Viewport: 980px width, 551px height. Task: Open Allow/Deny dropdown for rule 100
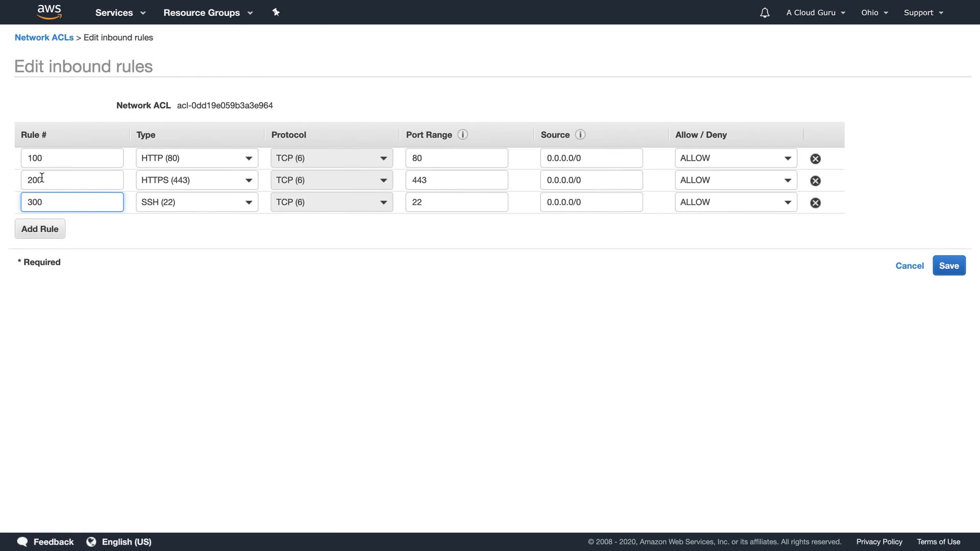click(x=736, y=158)
